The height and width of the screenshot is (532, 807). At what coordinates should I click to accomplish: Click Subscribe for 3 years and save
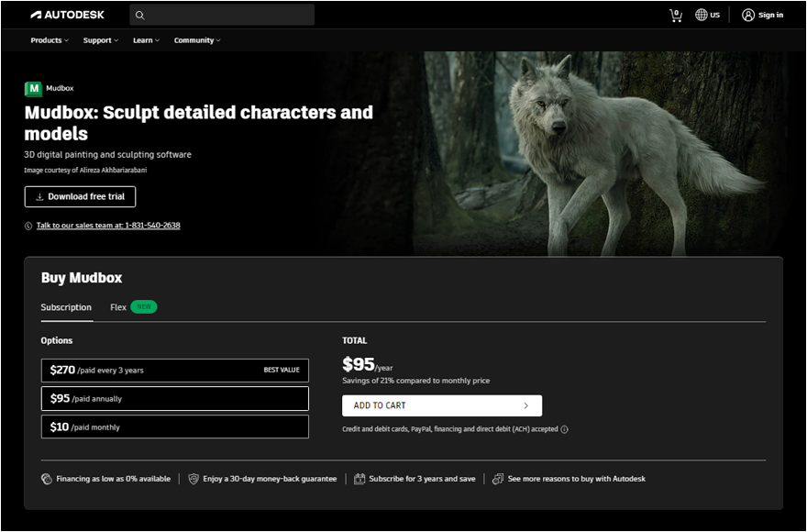pos(422,479)
